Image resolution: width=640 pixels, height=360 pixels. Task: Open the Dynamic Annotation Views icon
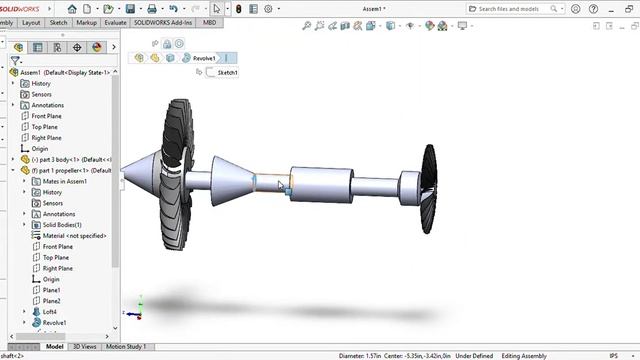tap(358, 26)
